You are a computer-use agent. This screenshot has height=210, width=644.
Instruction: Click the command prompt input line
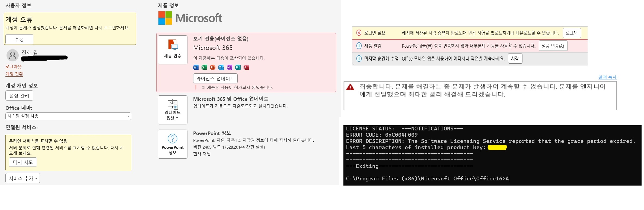(428, 178)
